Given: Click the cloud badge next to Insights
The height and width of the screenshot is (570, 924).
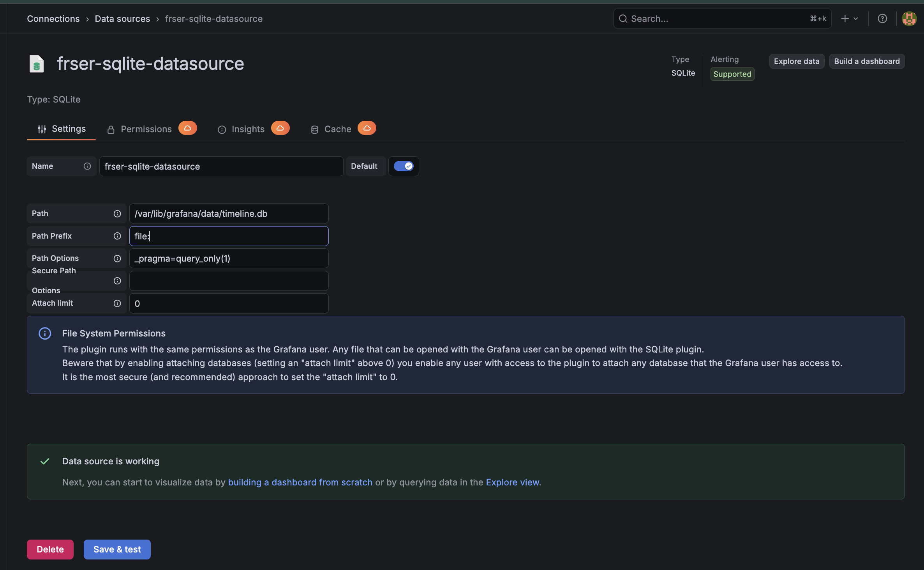Looking at the screenshot, I should [280, 128].
